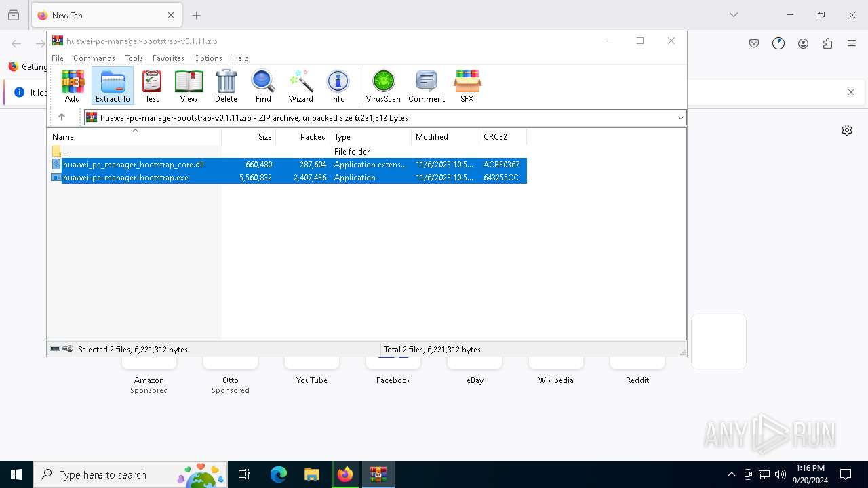Click status text Total 2 files
868x488 pixels.
432,350
